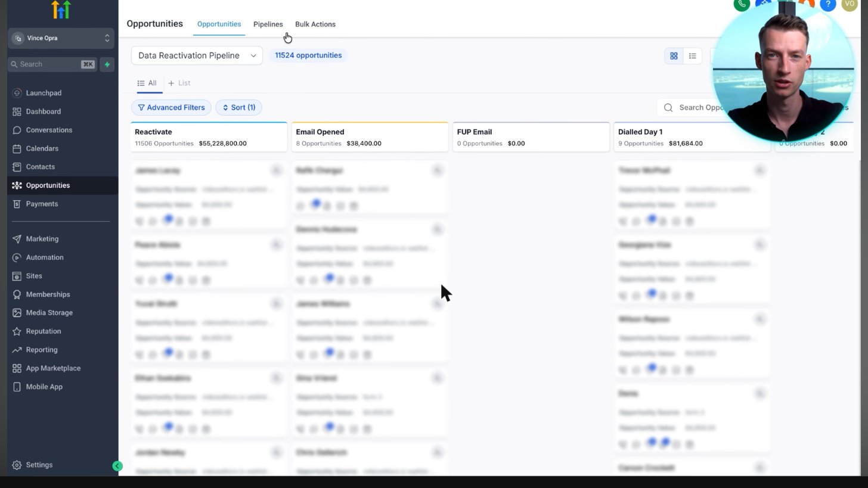Click the green lightning quick-actions icon

pyautogui.click(x=107, y=64)
